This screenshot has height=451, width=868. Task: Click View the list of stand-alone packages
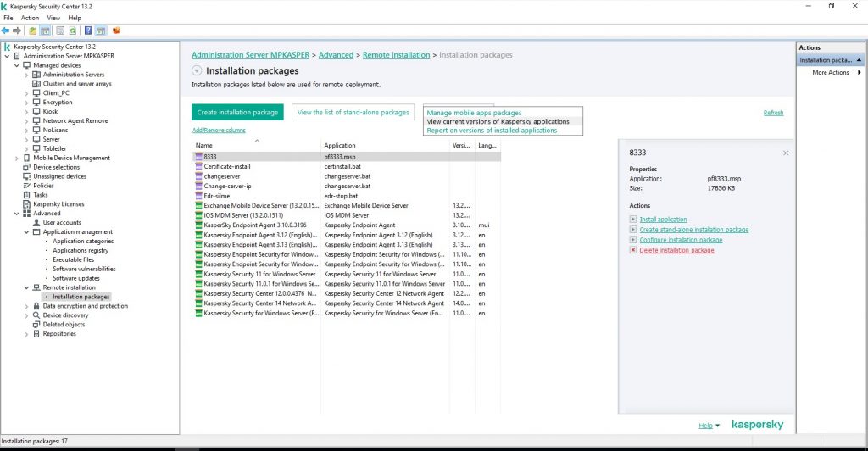(353, 112)
